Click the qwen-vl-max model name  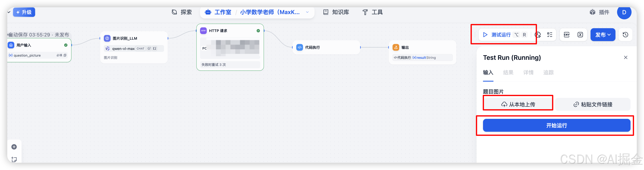click(x=123, y=49)
